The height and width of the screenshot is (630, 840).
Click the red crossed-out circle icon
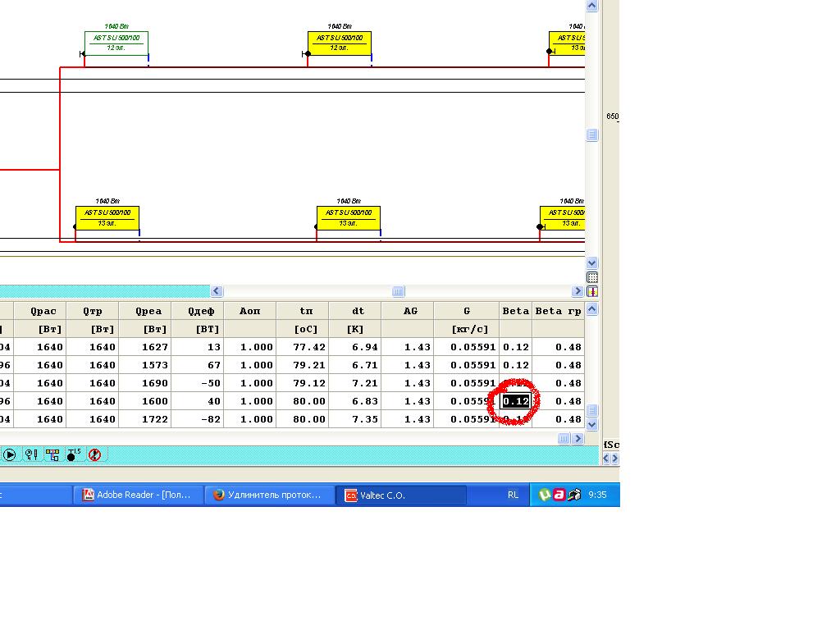[x=94, y=454]
